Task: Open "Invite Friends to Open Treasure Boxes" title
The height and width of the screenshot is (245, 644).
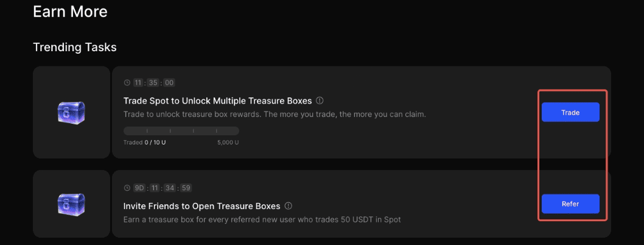Action: [x=201, y=205]
